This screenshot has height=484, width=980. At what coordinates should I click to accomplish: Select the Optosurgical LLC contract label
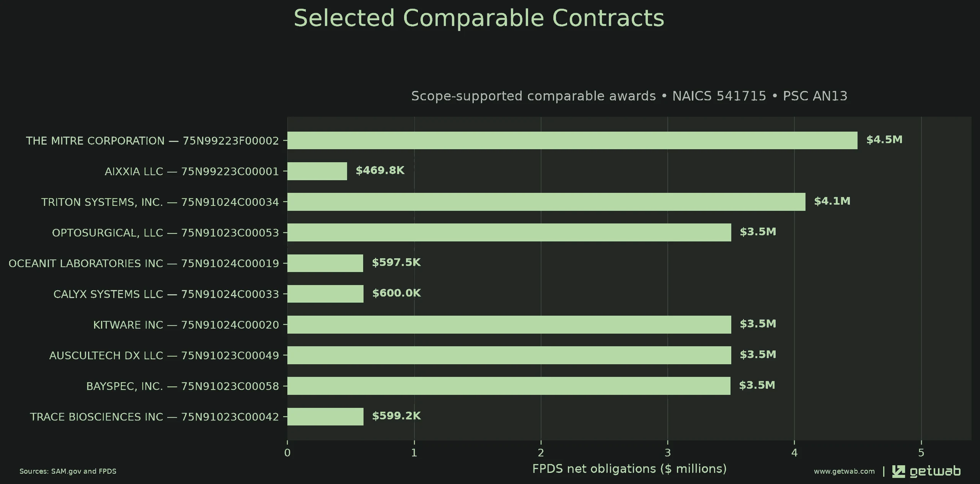(165, 233)
